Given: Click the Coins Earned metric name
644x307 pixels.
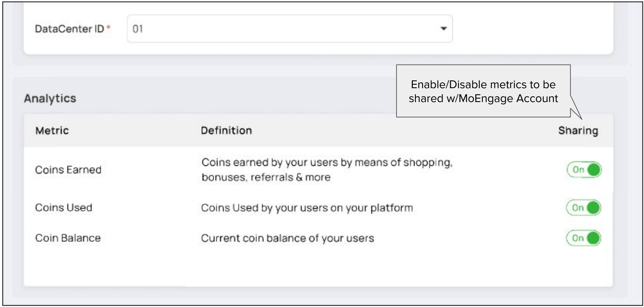Looking at the screenshot, I should [x=68, y=170].
